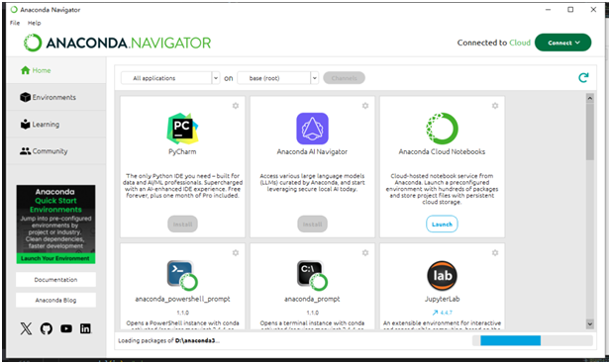Open the Anaconda Blog button
This screenshot has height=364, width=611.
[55, 300]
